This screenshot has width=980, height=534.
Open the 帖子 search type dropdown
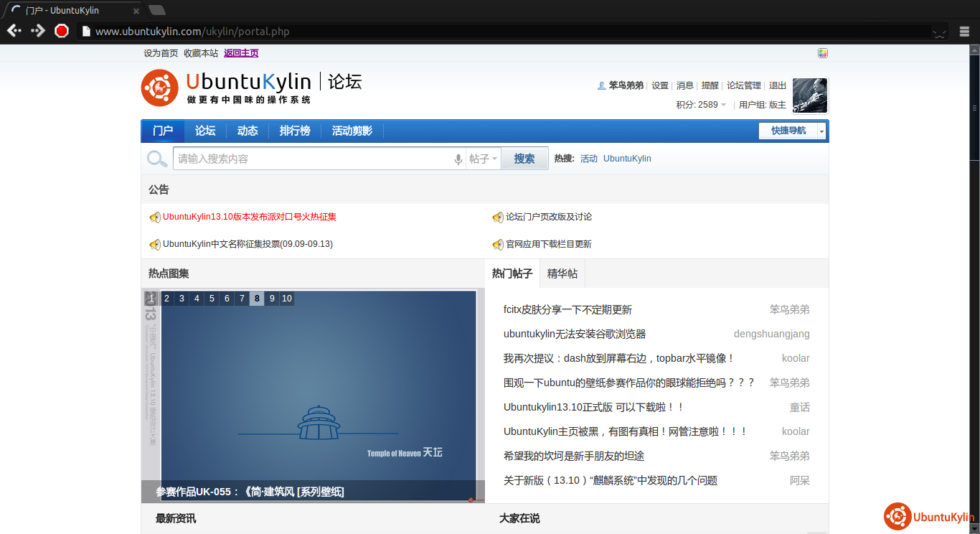pyautogui.click(x=483, y=159)
